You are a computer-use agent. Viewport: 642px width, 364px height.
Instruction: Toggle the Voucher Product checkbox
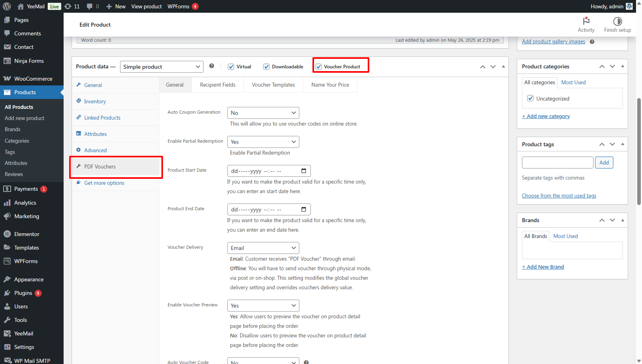point(318,67)
